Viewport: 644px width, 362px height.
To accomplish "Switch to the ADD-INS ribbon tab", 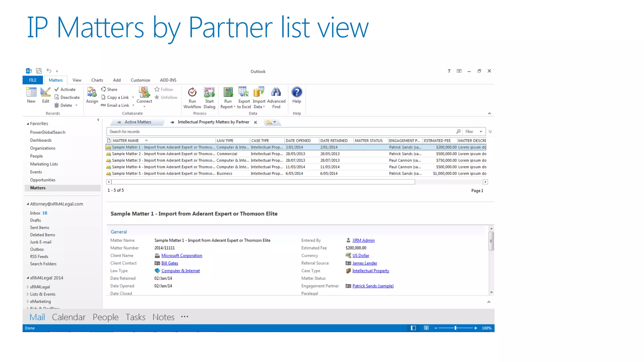I will (x=168, y=80).
